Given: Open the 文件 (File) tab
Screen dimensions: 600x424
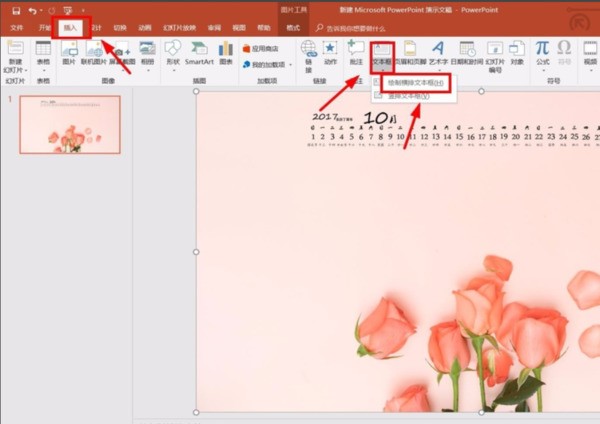Looking at the screenshot, I should click(x=16, y=28).
